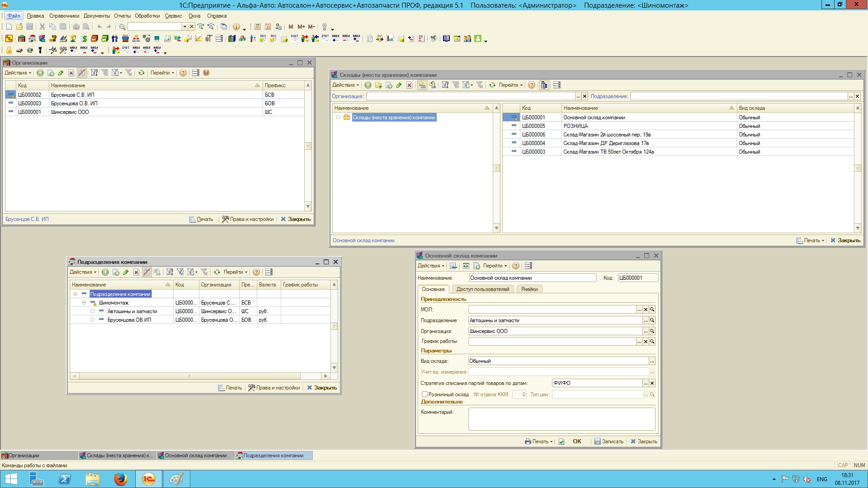This screenshot has height=488, width=868.
Task: Click the ПЛАТ payment order toolbar icon
Action: 294,39
